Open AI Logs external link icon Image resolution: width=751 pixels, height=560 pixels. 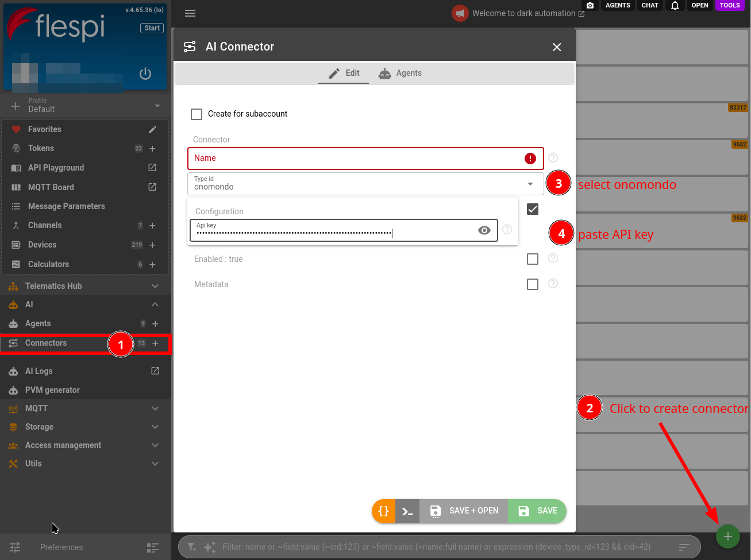pyautogui.click(x=155, y=371)
